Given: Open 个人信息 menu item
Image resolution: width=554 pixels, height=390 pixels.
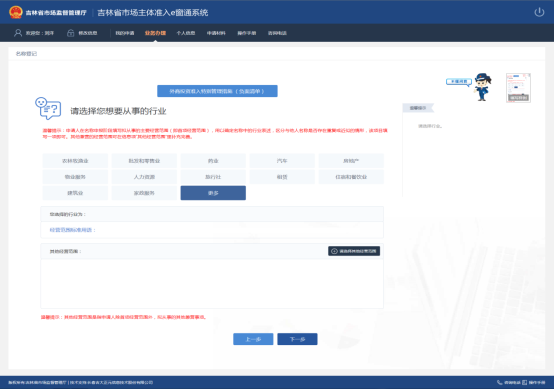Looking at the screenshot, I should click(x=186, y=33).
